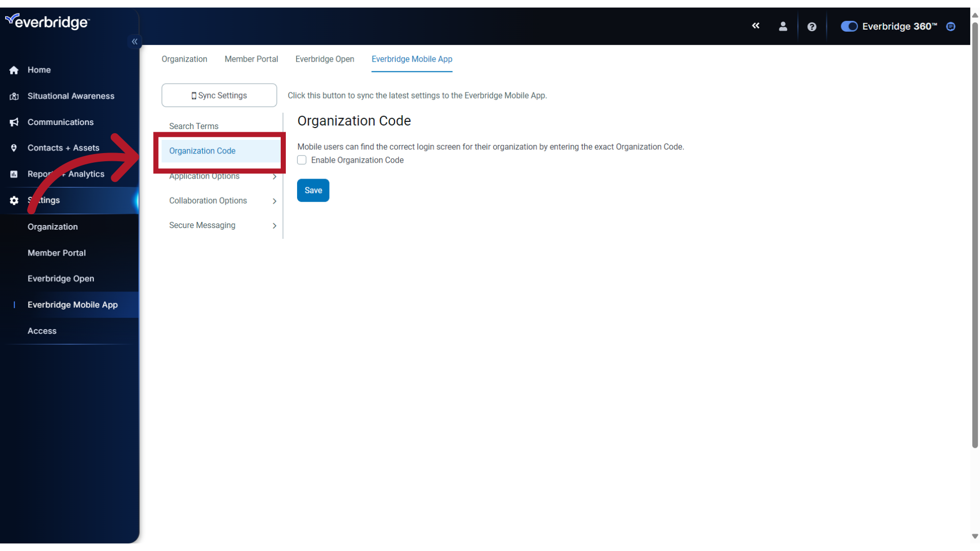Click the Communications sidebar icon
This screenshot has width=980, height=551.
(x=13, y=122)
